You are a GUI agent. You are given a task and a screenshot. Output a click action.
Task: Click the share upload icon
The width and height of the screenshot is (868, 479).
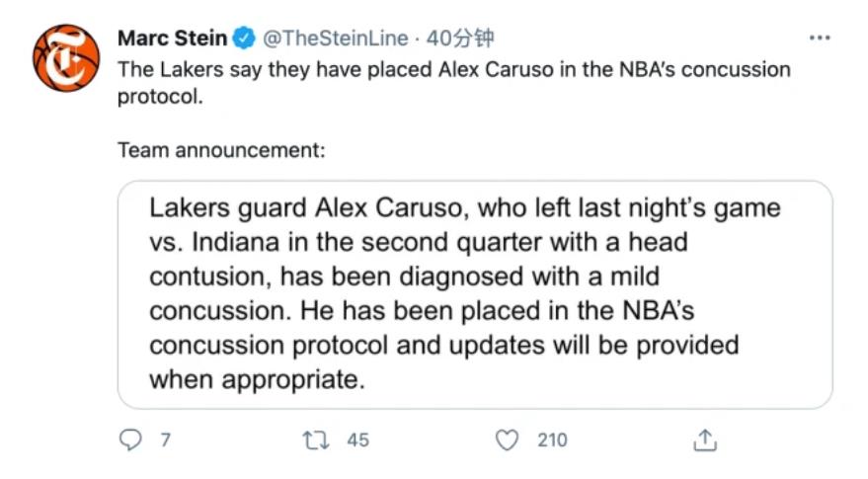[x=705, y=439]
